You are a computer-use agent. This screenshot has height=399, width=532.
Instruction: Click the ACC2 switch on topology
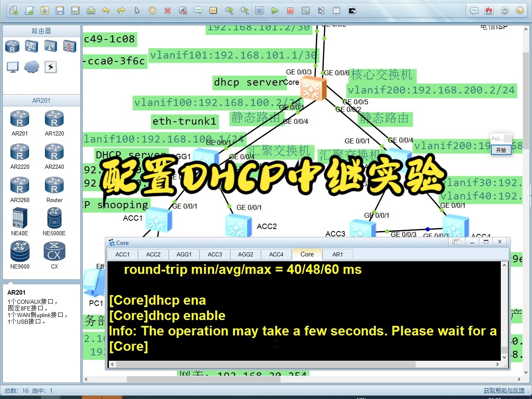click(239, 227)
